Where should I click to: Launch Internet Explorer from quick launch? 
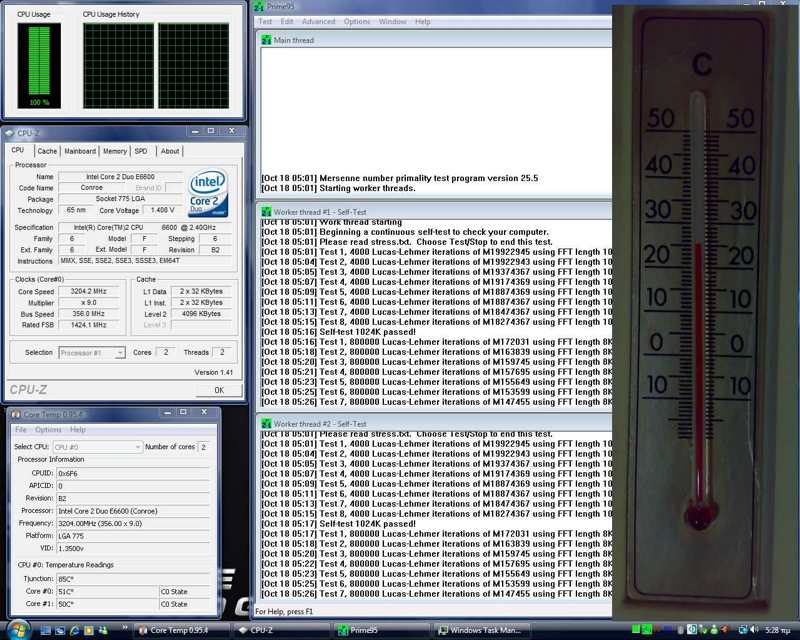[74, 630]
